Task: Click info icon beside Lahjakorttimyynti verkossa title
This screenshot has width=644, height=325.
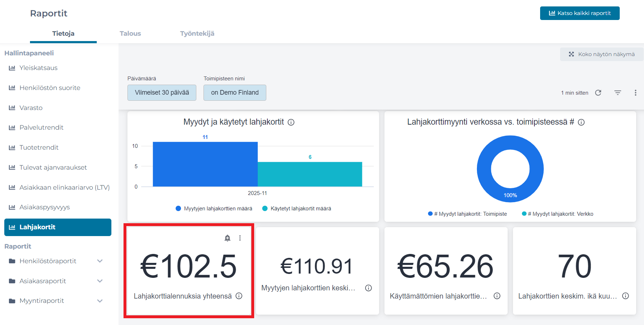Action: point(581,122)
